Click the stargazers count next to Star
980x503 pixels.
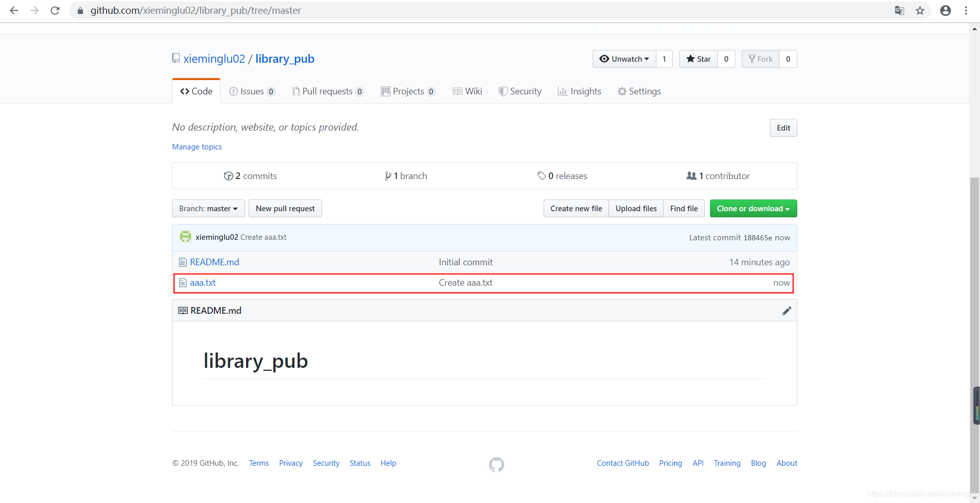[726, 59]
